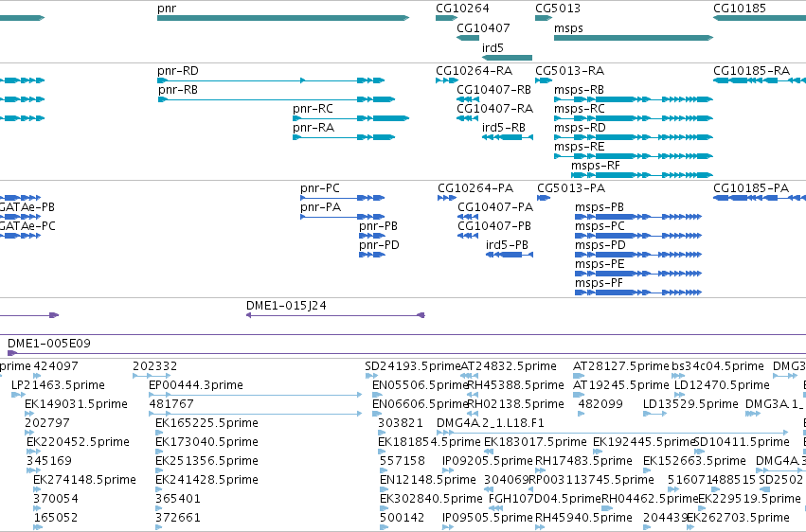Click protein ird5-PB
Screen dimensions: 806x532
pos(510,256)
